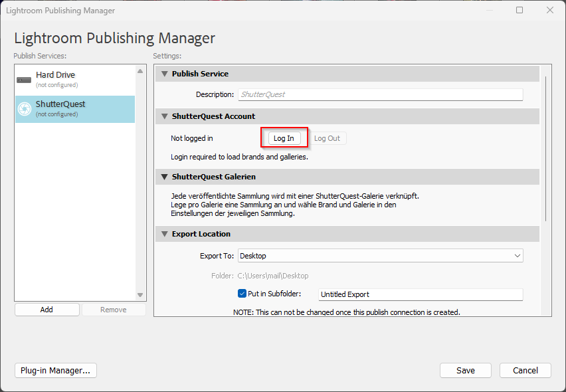Maximize the Publishing Manager window
The height and width of the screenshot is (392, 566).
(x=519, y=10)
